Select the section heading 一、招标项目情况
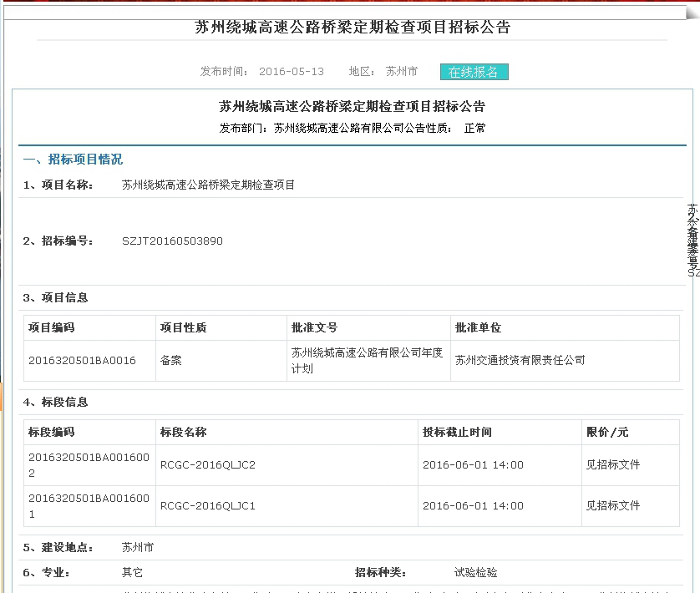This screenshot has width=700, height=593. coord(73,160)
